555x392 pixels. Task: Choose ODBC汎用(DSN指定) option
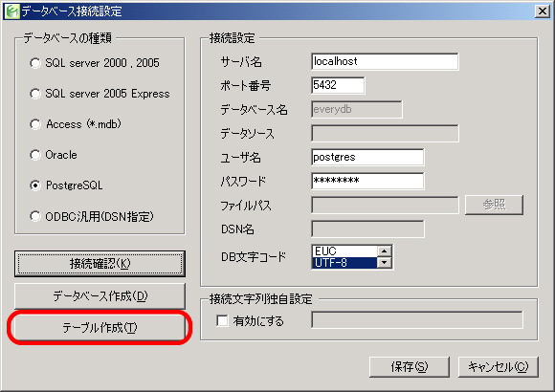35,216
